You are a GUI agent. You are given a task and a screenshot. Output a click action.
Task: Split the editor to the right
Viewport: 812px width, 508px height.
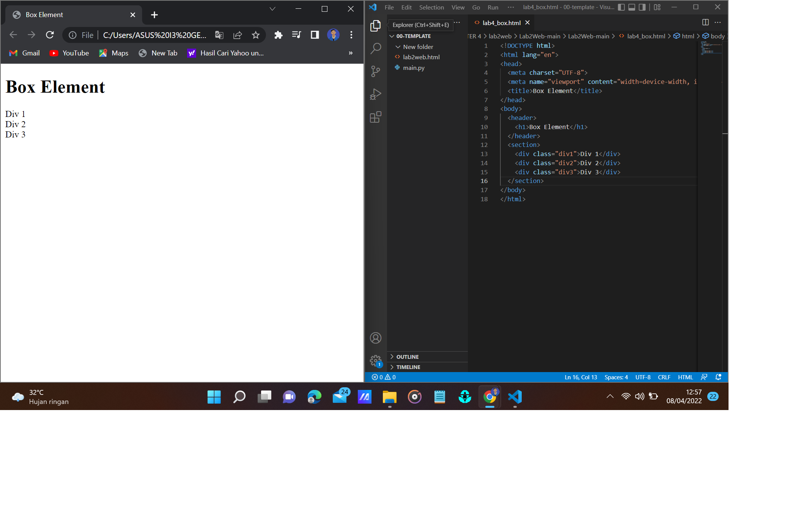[x=705, y=22]
